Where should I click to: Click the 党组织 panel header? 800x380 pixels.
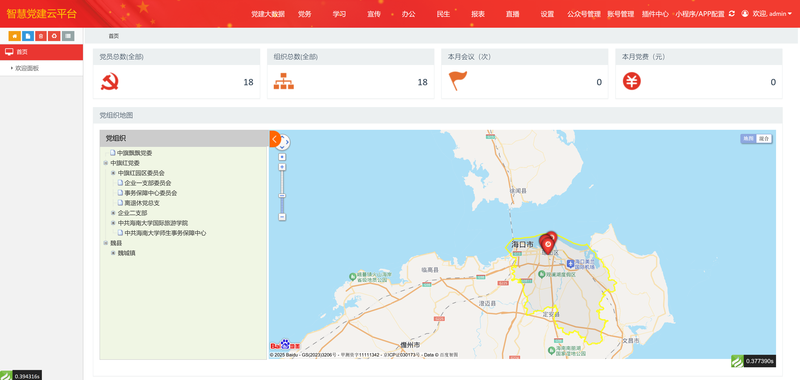pos(184,138)
